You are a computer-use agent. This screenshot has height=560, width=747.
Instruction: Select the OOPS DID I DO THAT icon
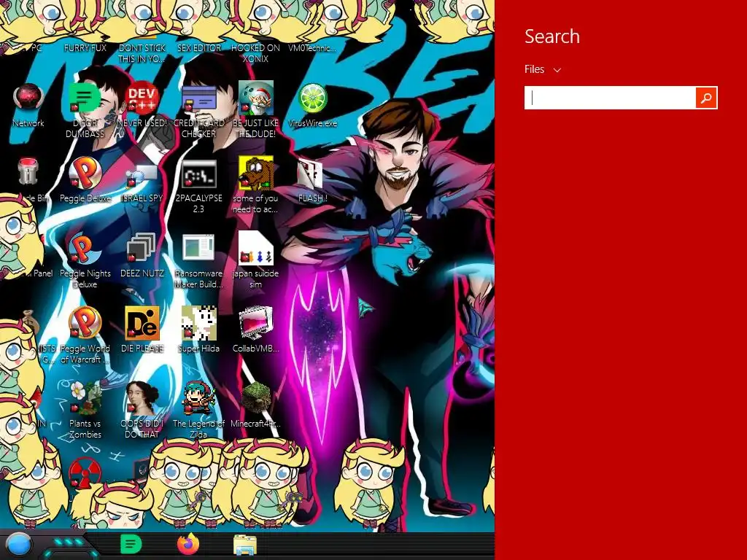tap(142, 398)
